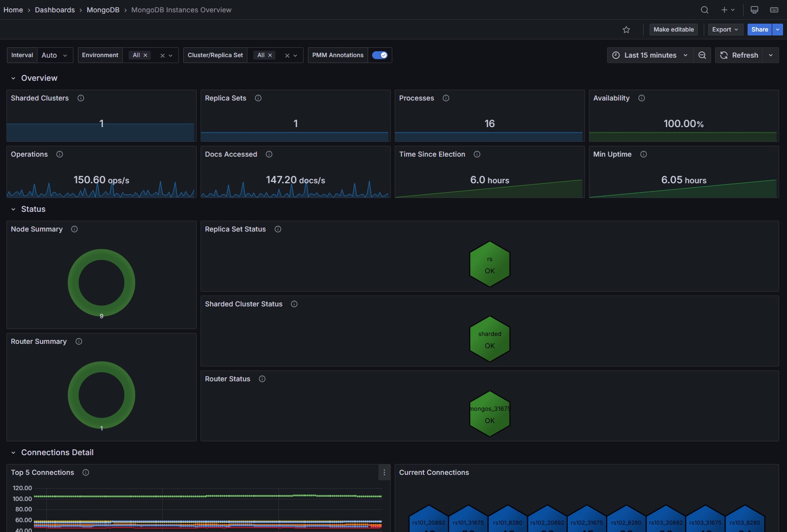Select the rs103_8280 connections hexagon
The width and height of the screenshot is (787, 532).
pos(745,519)
